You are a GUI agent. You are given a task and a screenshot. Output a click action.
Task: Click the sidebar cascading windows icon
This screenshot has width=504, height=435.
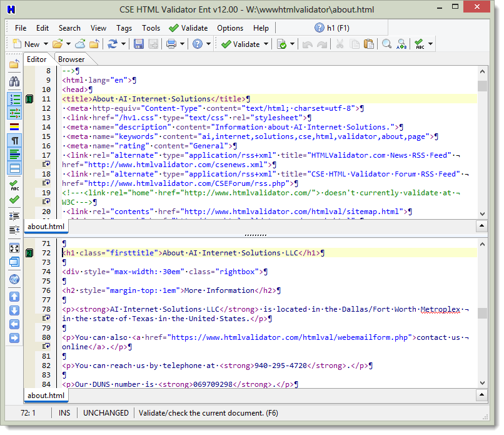(x=14, y=262)
